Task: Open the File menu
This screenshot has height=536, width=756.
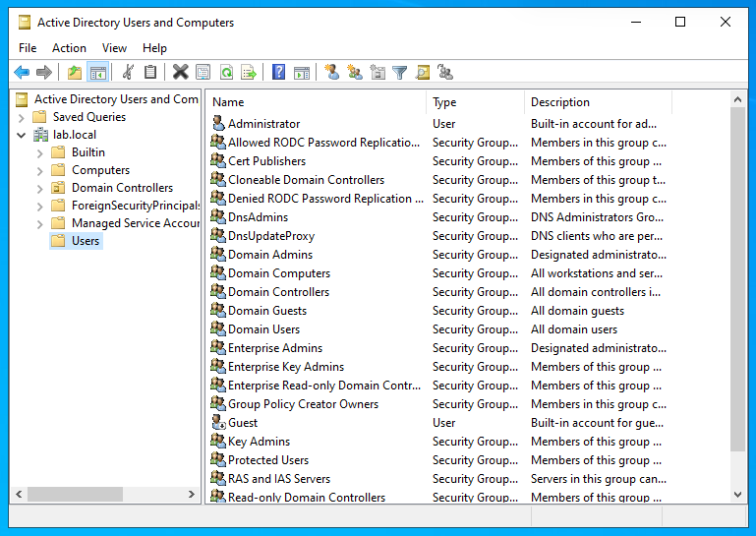Action: pyautogui.click(x=28, y=48)
